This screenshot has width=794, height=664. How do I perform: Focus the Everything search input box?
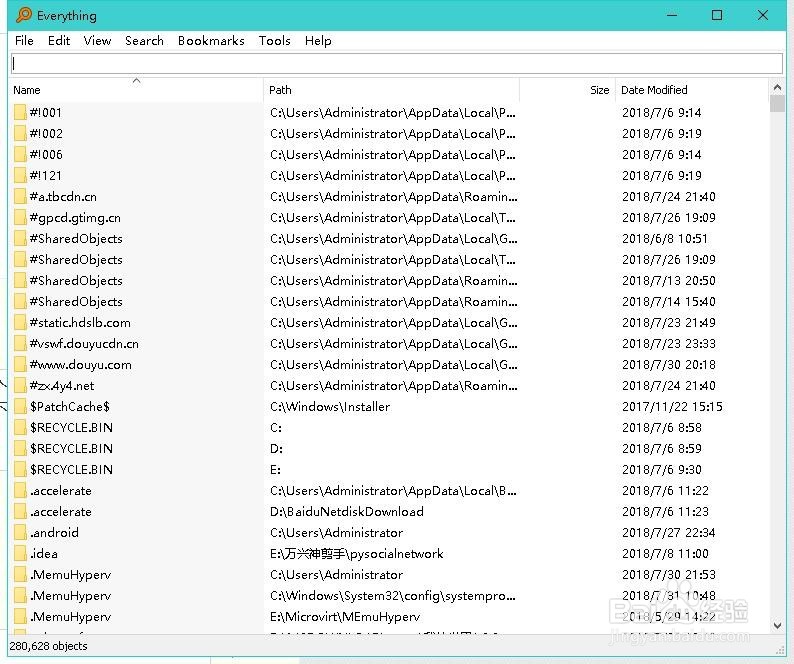coord(396,63)
